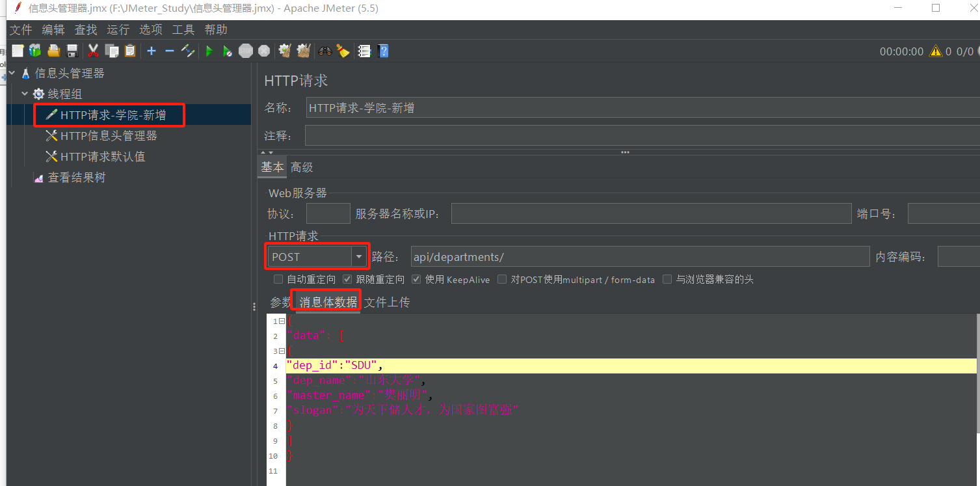Open the 查找 menu

click(x=86, y=30)
